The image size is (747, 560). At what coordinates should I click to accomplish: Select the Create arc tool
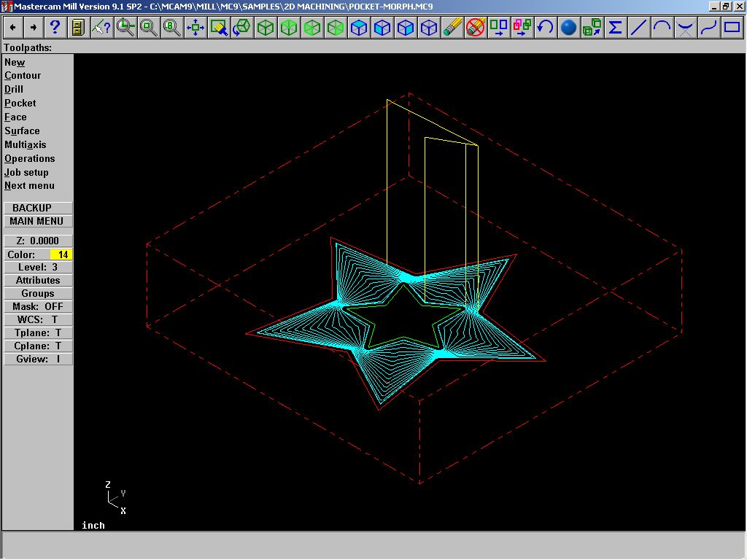tap(662, 28)
